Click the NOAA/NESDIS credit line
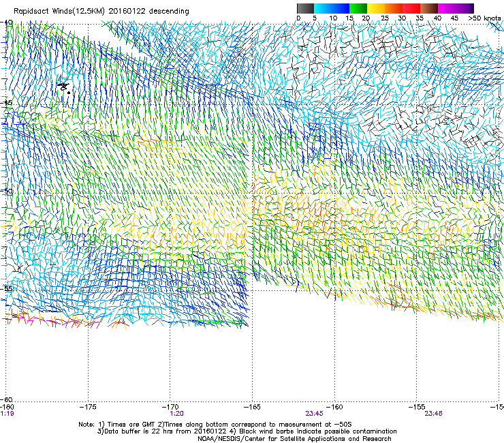This screenshot has height=443, width=504. click(294, 439)
